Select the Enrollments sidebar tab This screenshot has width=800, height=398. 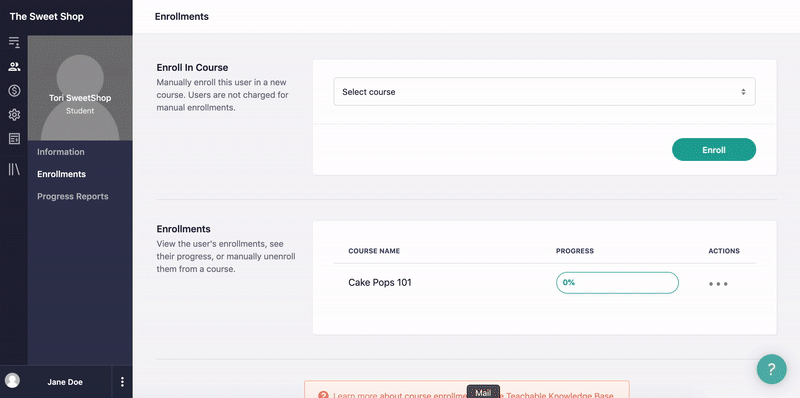(61, 174)
